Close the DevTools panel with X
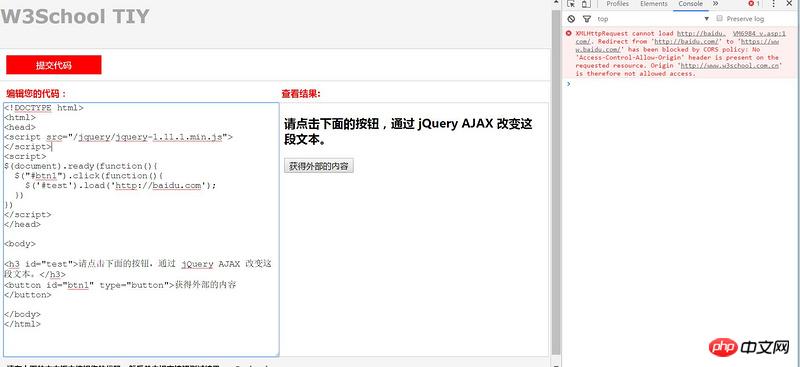The image size is (800, 367). (x=790, y=4)
